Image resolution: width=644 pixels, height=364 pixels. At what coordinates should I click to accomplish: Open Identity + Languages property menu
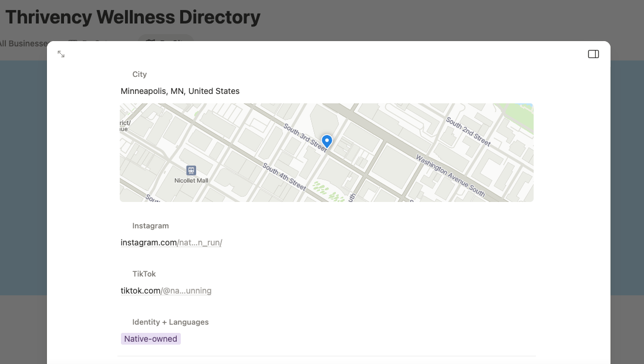[170, 322]
